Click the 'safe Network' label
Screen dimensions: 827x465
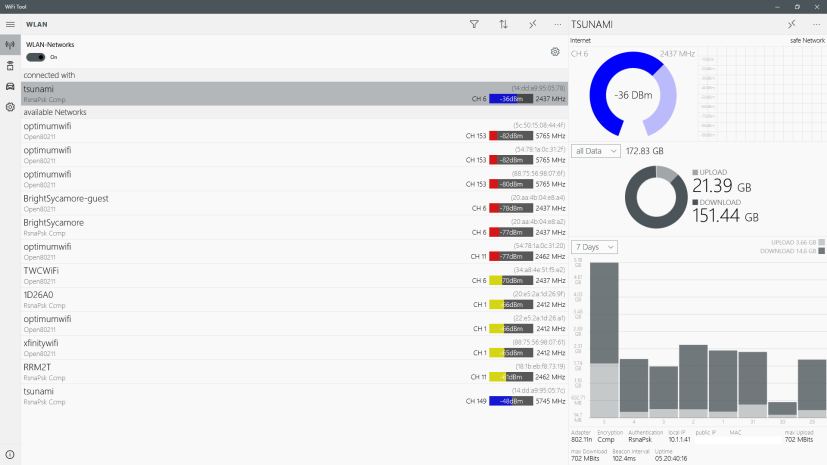(807, 41)
